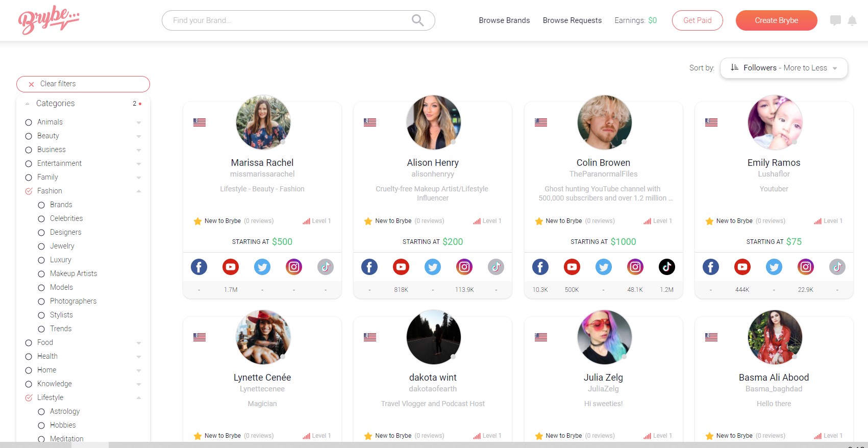Screen dimensions: 868x448
Task: Open the notifications bell
Action: click(x=852, y=20)
